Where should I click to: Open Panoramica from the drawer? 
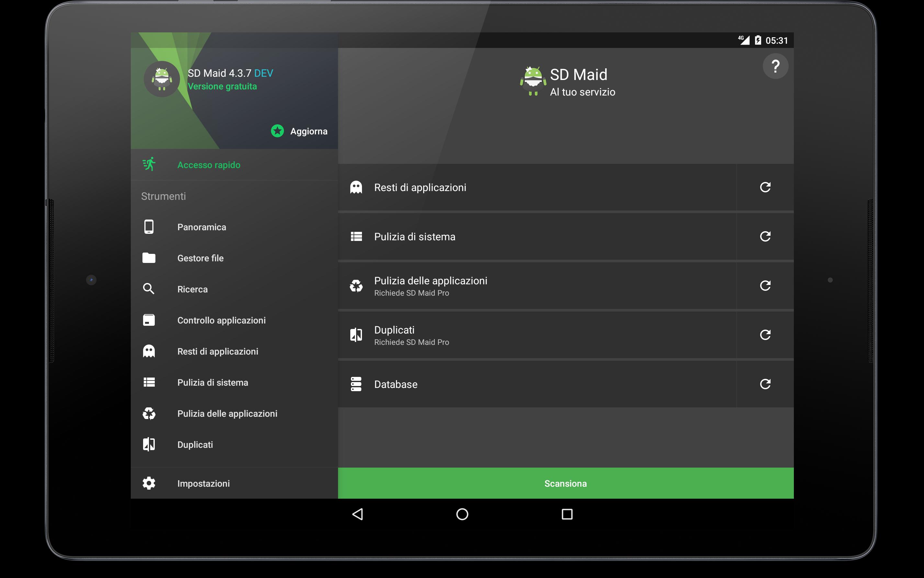[x=234, y=227]
